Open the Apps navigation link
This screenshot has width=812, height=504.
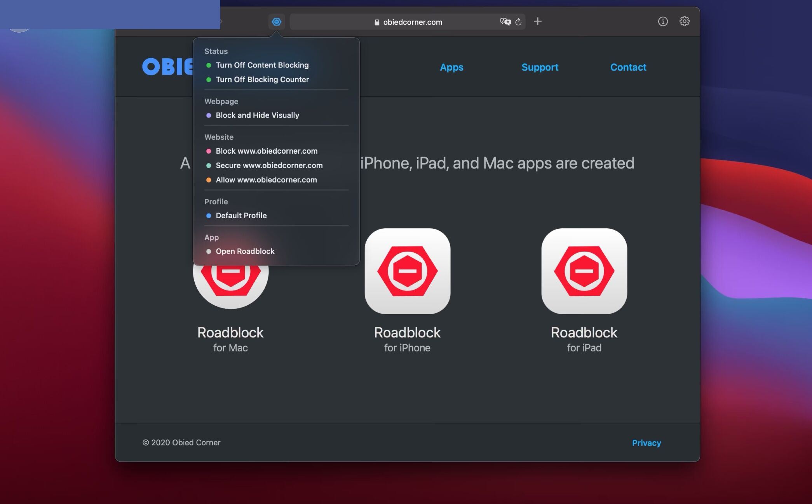(451, 67)
